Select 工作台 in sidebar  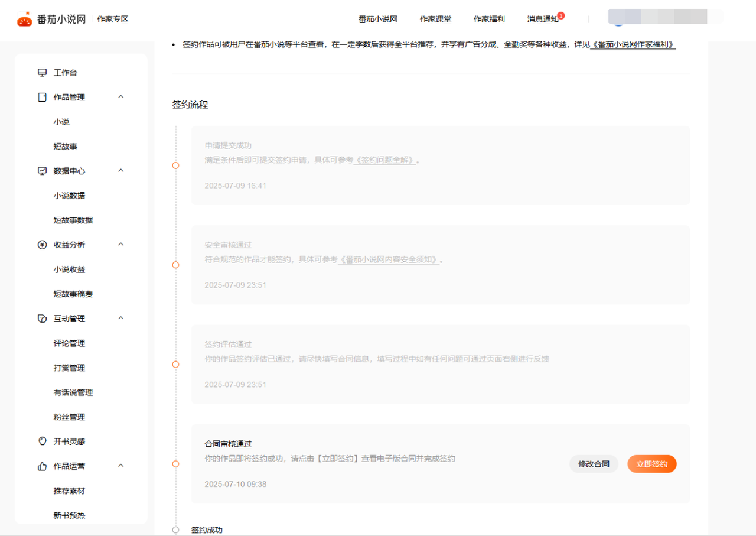click(66, 73)
